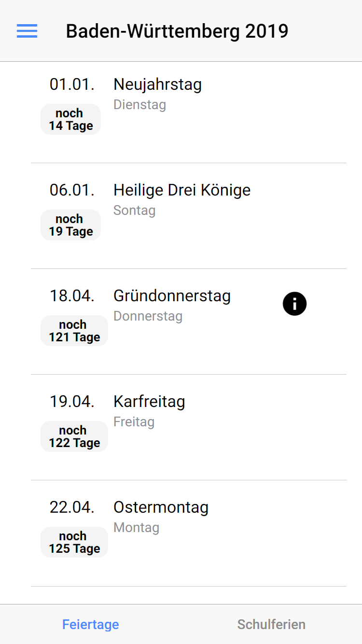This screenshot has width=362, height=644.
Task: Click the Baden-Württemberg 2019 header title
Action: point(177,31)
